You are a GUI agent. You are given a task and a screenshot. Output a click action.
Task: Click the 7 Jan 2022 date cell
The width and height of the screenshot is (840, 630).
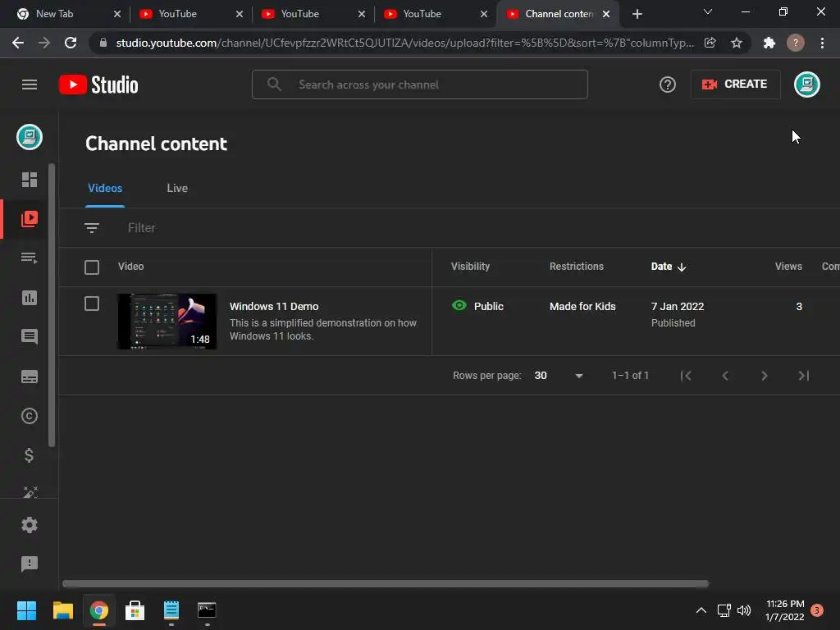[x=677, y=307]
